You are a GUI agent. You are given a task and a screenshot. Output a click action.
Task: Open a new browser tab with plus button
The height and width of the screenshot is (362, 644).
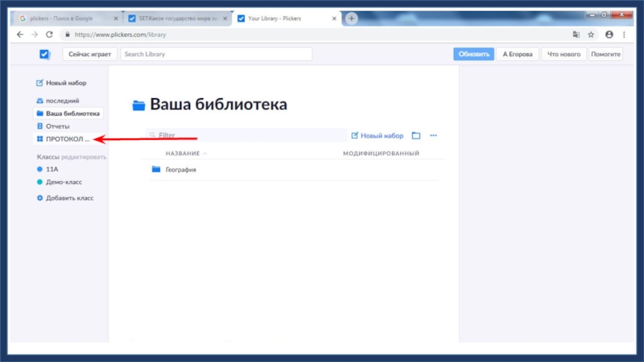click(352, 19)
